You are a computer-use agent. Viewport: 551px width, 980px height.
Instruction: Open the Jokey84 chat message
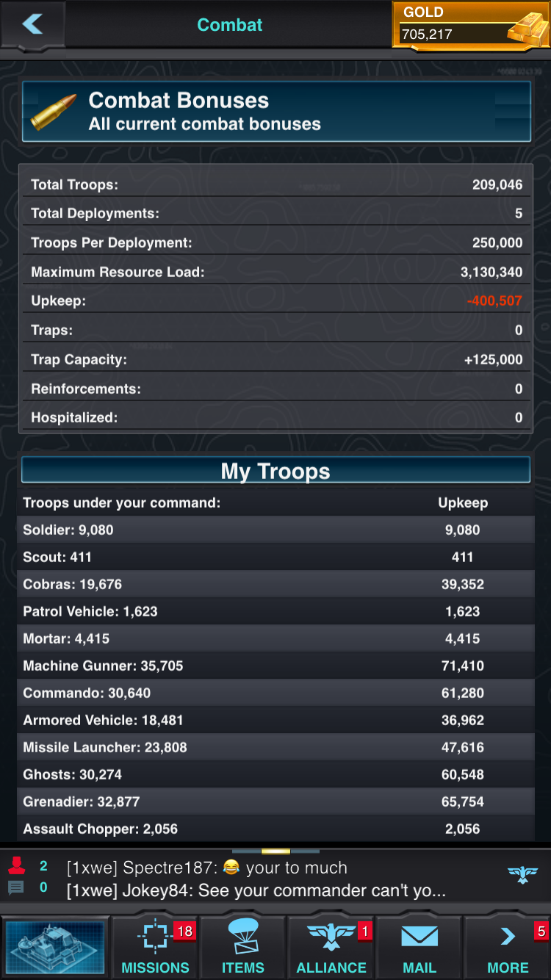pyautogui.click(x=256, y=891)
